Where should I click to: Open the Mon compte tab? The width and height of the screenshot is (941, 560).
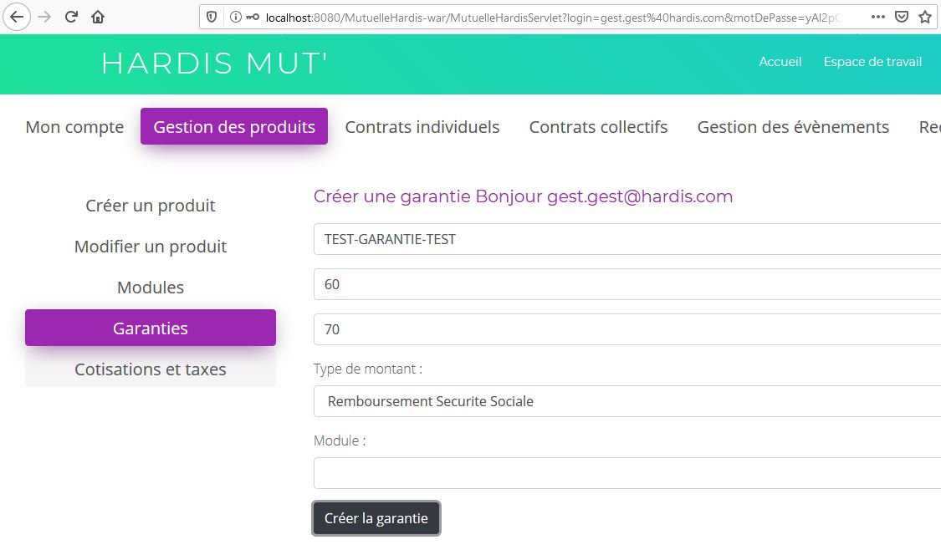(74, 127)
